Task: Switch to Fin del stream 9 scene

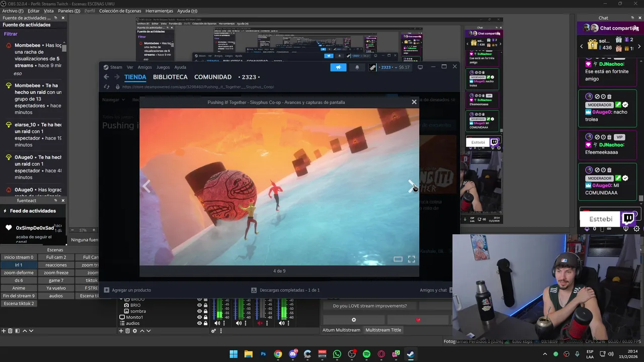Action: pos(19,296)
